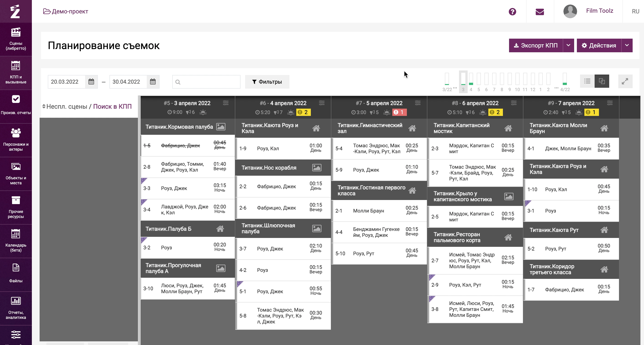644x345 pixels.
Task: Open the messages envelope icon
Action: 540,12
